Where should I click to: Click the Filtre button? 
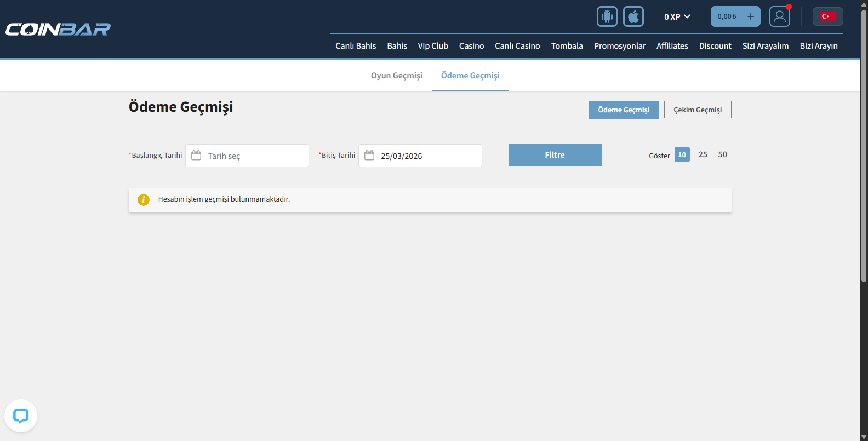(555, 155)
